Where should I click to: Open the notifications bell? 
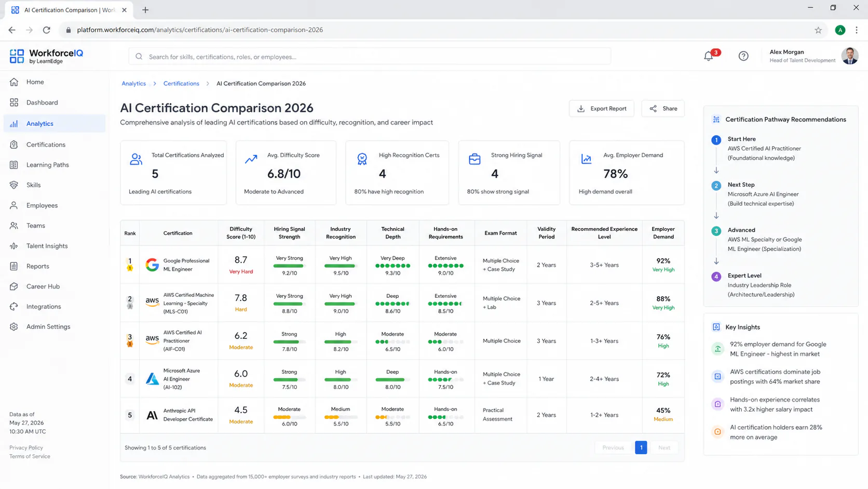(709, 56)
